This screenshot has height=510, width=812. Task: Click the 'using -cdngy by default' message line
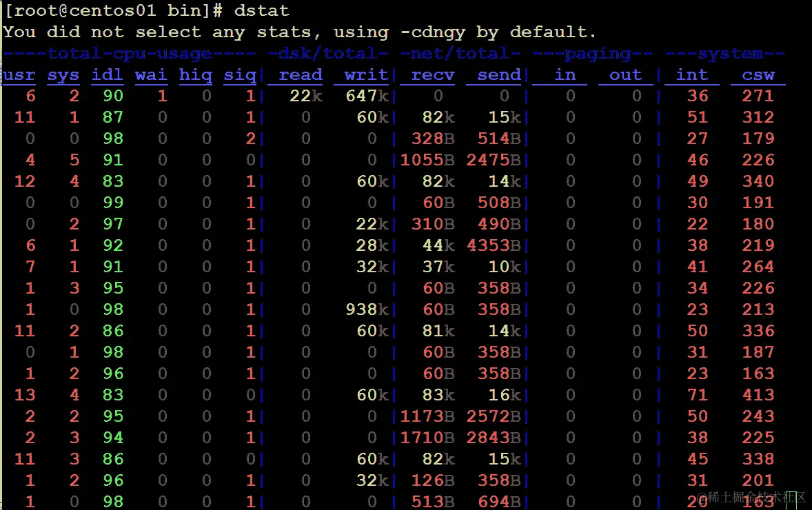click(x=299, y=32)
